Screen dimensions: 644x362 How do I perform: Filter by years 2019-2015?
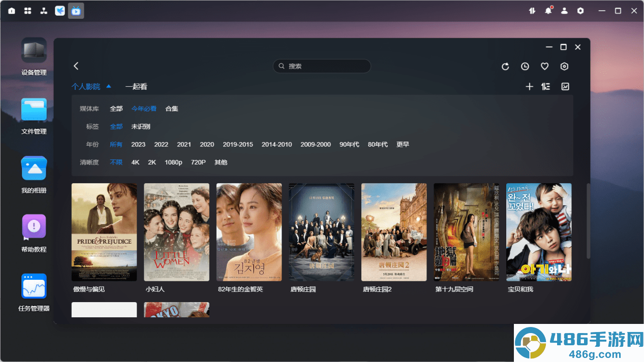click(238, 145)
